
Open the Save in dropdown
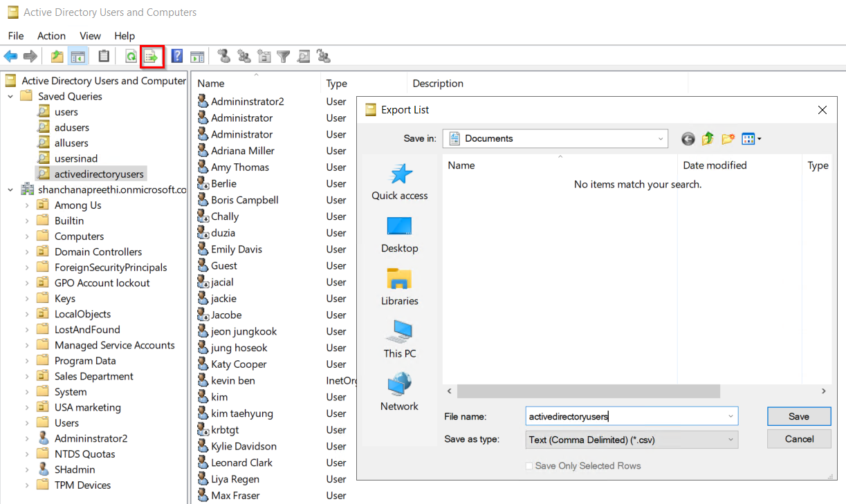point(661,138)
